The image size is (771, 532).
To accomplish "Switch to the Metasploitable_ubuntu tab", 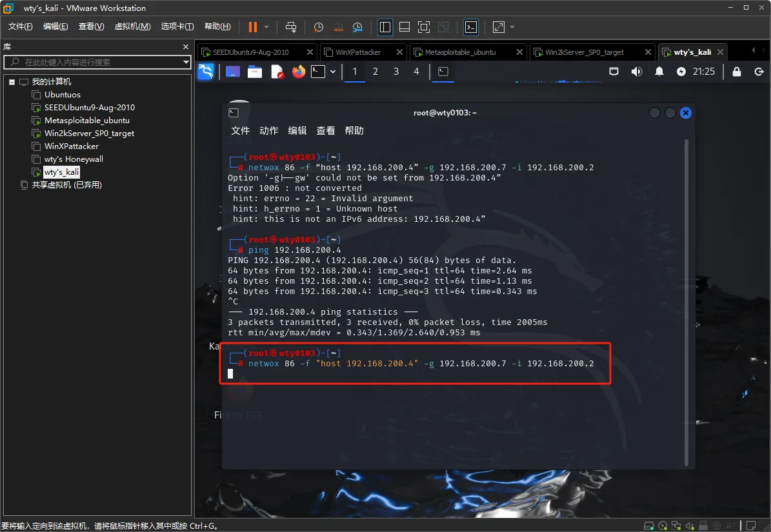I will click(460, 52).
